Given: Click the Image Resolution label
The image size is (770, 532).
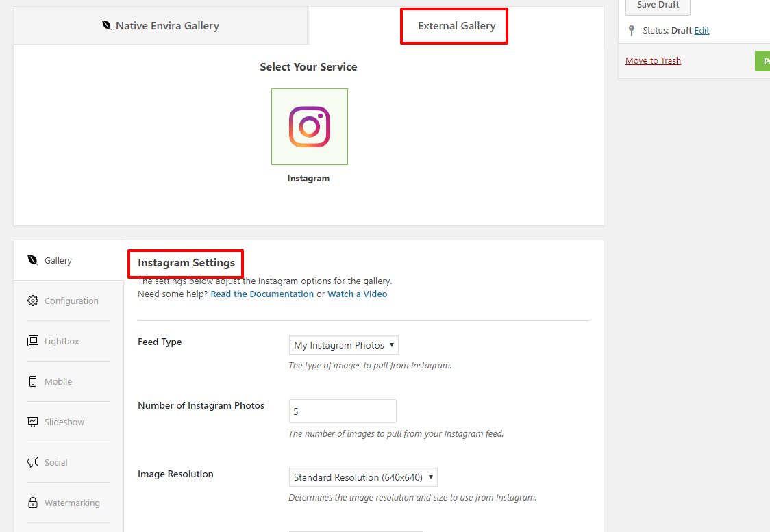Looking at the screenshot, I should point(176,474).
